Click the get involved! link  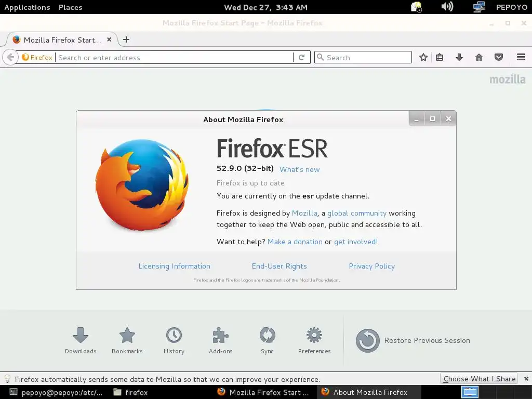tap(356, 242)
